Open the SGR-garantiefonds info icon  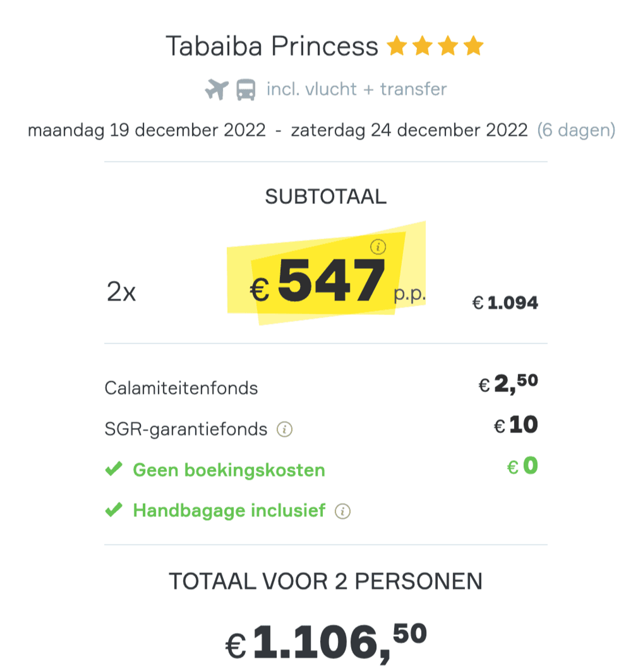point(284,429)
